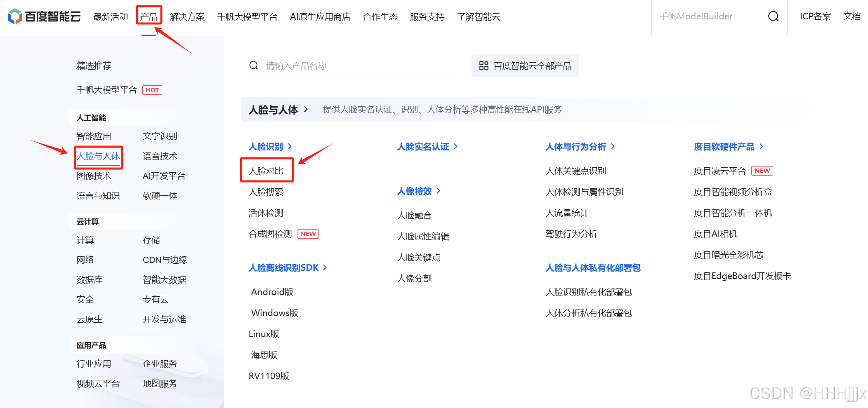Open the 度目凌云平台 NEW link
This screenshot has width=868, height=408.
(733, 171)
